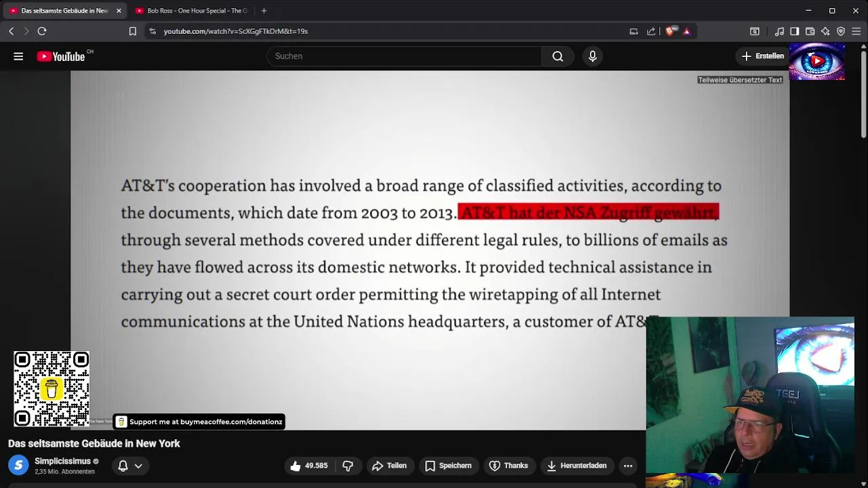This screenshot has height=488, width=868.
Task: Click the 2,35 Mio. Abonnenten text
Action: click(64, 472)
